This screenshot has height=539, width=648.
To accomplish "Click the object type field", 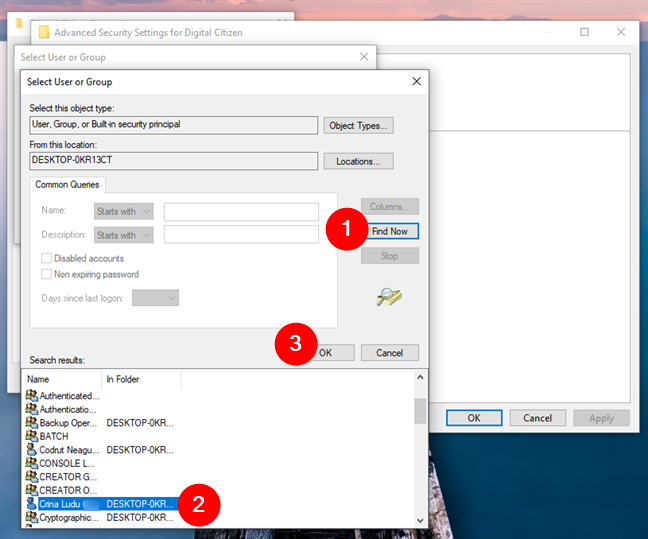I will click(174, 125).
